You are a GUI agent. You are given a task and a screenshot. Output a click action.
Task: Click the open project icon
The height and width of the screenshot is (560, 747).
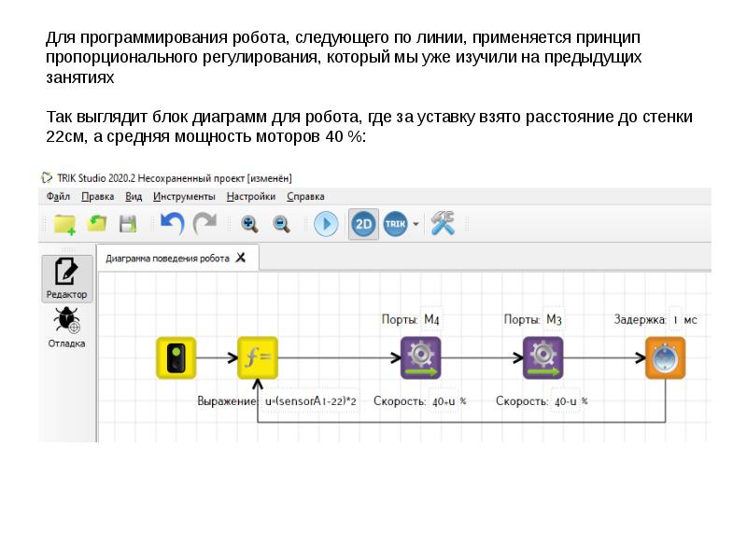point(96,224)
